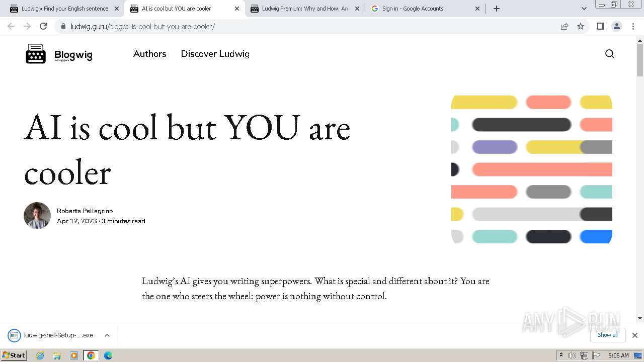Image resolution: width=644 pixels, height=362 pixels.
Task: Click the browser forward arrow
Action: tap(27, 26)
